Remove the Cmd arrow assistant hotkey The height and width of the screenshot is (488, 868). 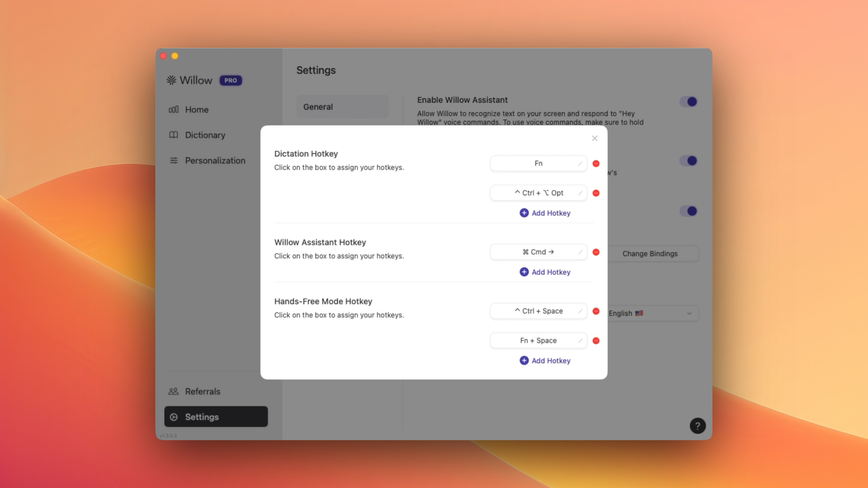(x=596, y=252)
